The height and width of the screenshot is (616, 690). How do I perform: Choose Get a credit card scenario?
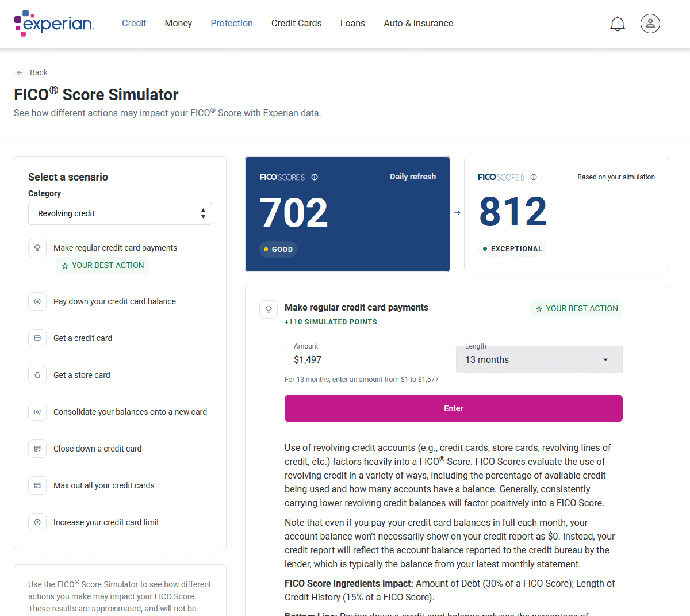point(83,338)
